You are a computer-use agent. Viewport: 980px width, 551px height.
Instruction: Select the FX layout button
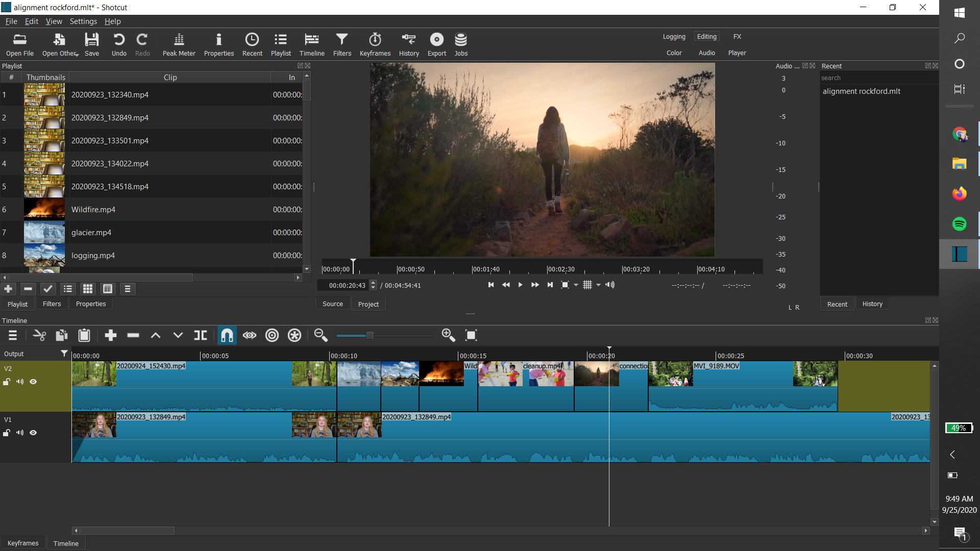(737, 37)
